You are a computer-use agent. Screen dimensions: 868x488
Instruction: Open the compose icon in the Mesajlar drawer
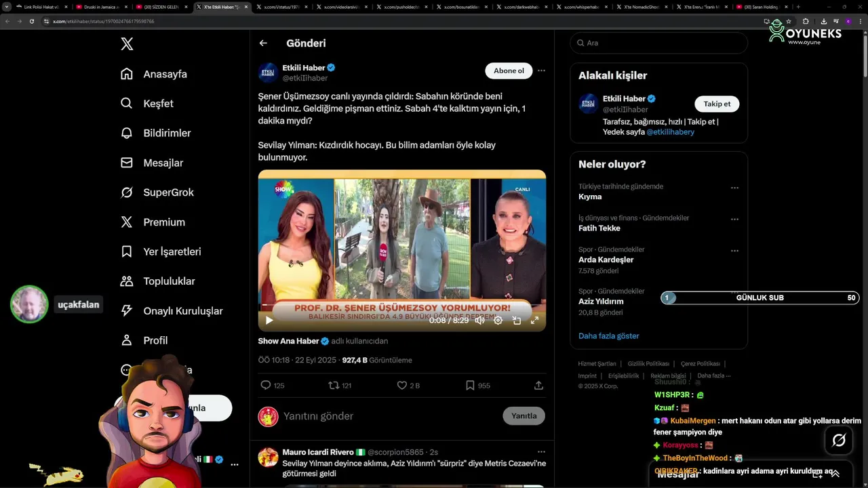(x=818, y=474)
